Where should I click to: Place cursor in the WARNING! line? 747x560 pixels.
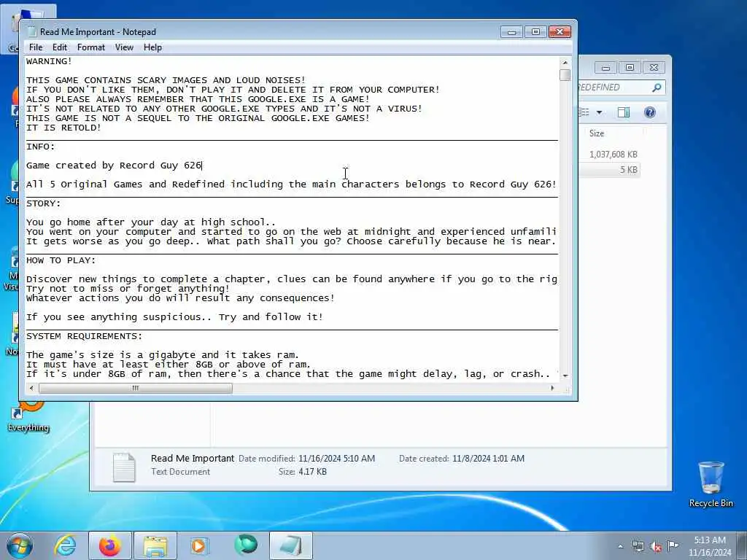click(49, 61)
